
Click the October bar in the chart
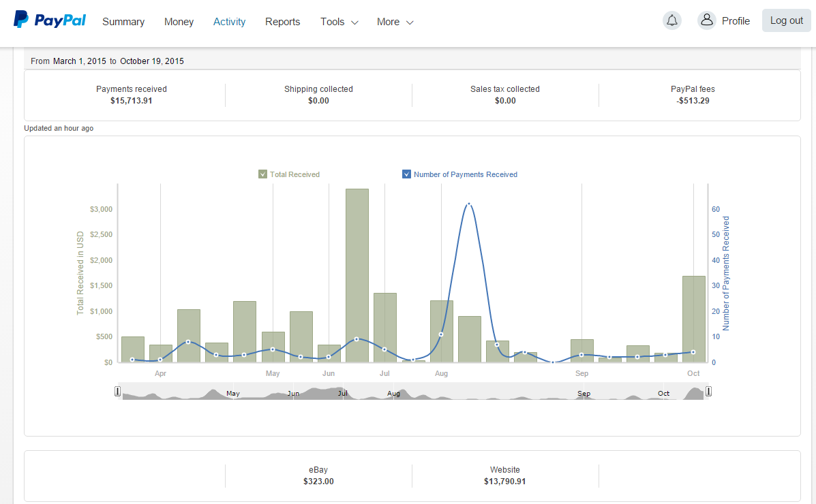[x=694, y=319]
